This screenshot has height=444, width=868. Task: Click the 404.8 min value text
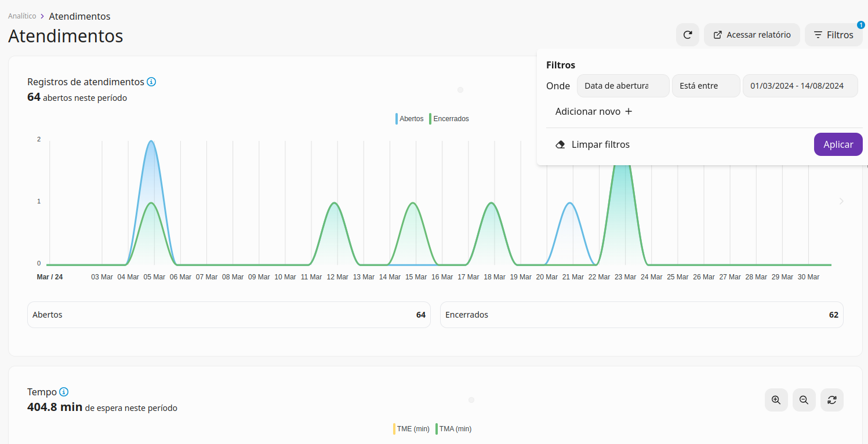pos(55,407)
